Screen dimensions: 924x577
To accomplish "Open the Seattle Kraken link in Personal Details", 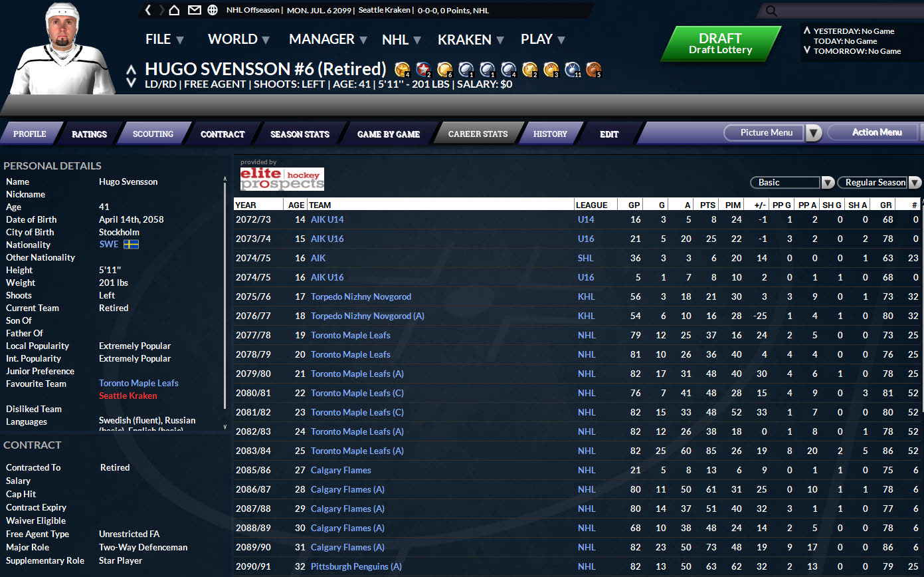I will point(128,396).
